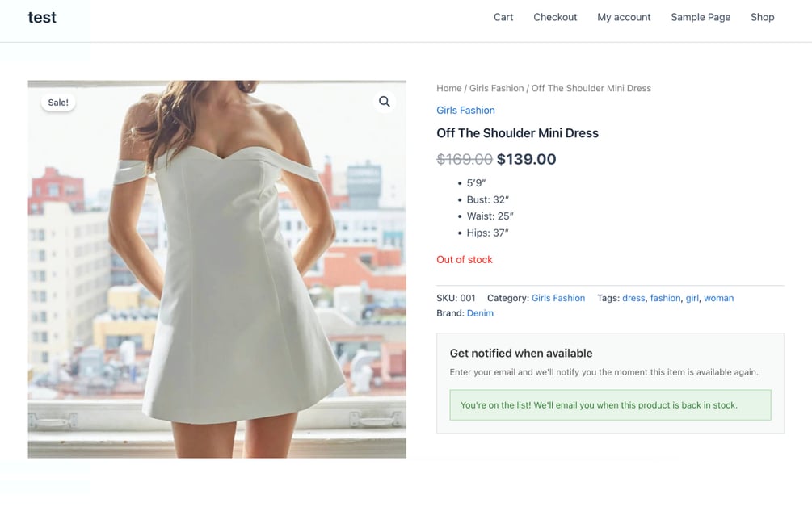This screenshot has height=507, width=812.
Task: Click the green back-in-stock confirmation notice
Action: click(610, 405)
